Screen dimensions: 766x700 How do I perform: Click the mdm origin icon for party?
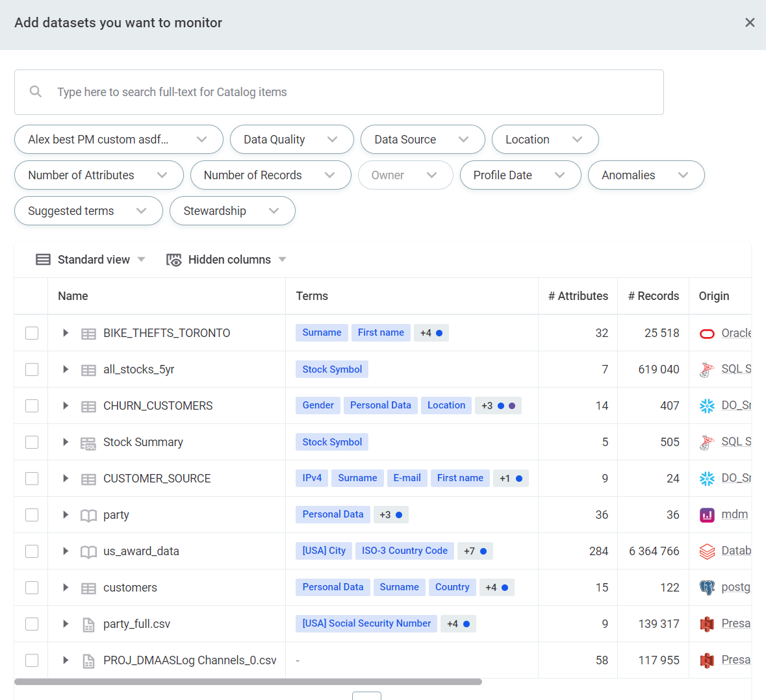click(707, 515)
